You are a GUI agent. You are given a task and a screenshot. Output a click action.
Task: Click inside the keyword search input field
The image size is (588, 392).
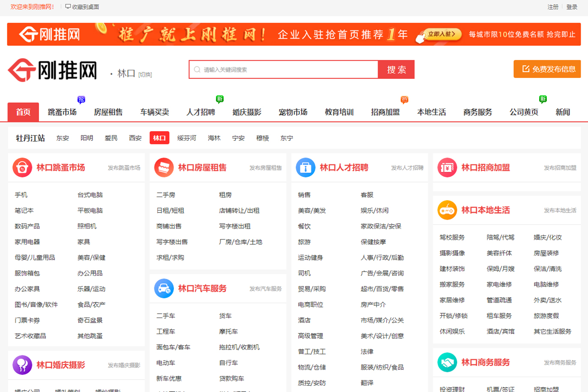tap(283, 69)
